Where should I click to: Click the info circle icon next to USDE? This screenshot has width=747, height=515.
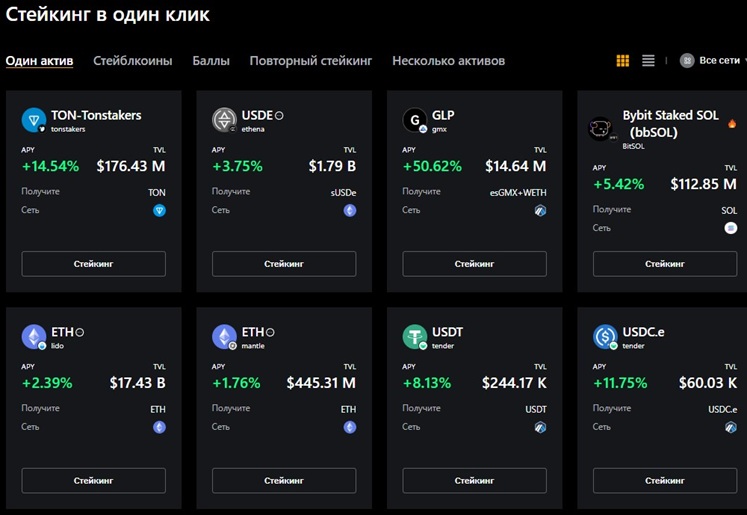(279, 115)
